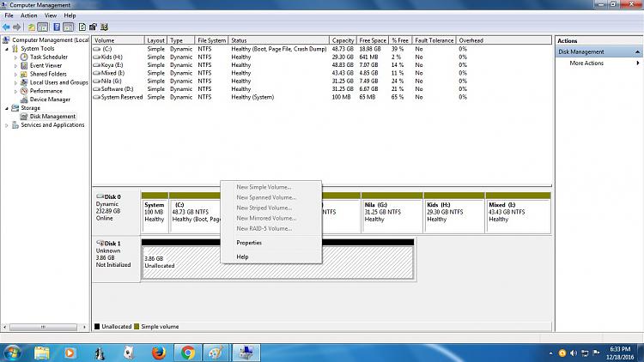The image size is (644, 362).
Task: Open the Help menu in the menu bar
Action: click(70, 15)
